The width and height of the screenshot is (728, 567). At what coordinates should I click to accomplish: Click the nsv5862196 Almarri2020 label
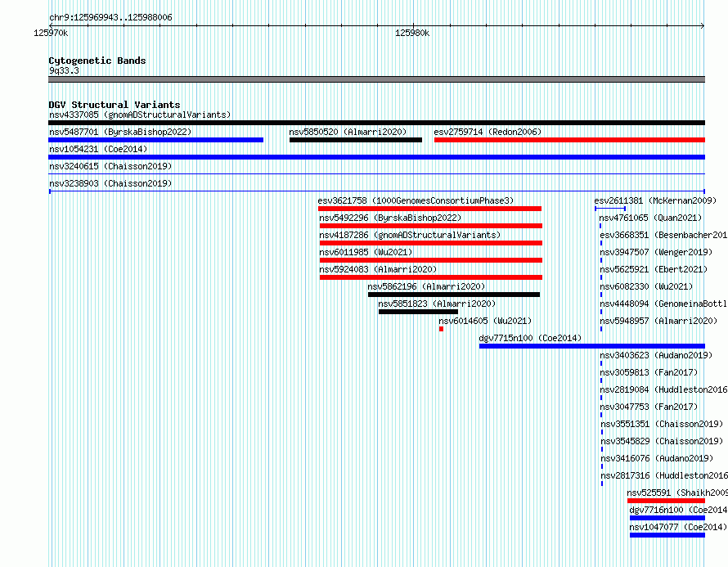pyautogui.click(x=426, y=286)
